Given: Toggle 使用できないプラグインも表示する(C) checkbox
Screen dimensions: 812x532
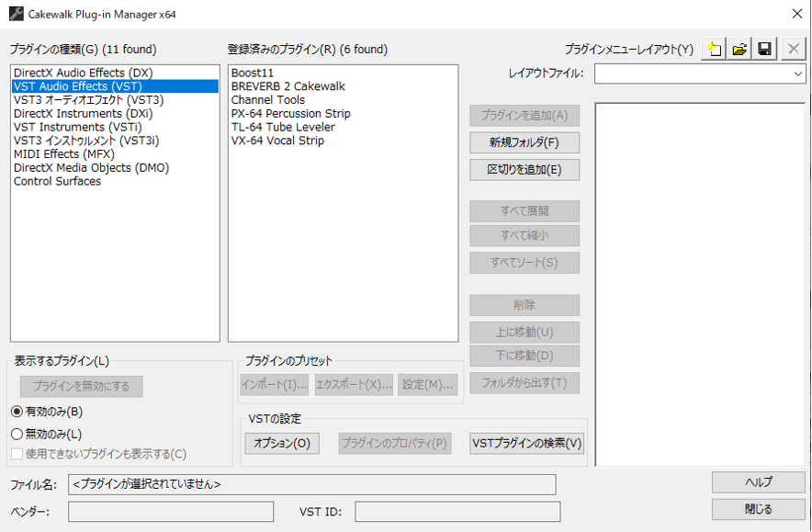Looking at the screenshot, I should (x=17, y=454).
